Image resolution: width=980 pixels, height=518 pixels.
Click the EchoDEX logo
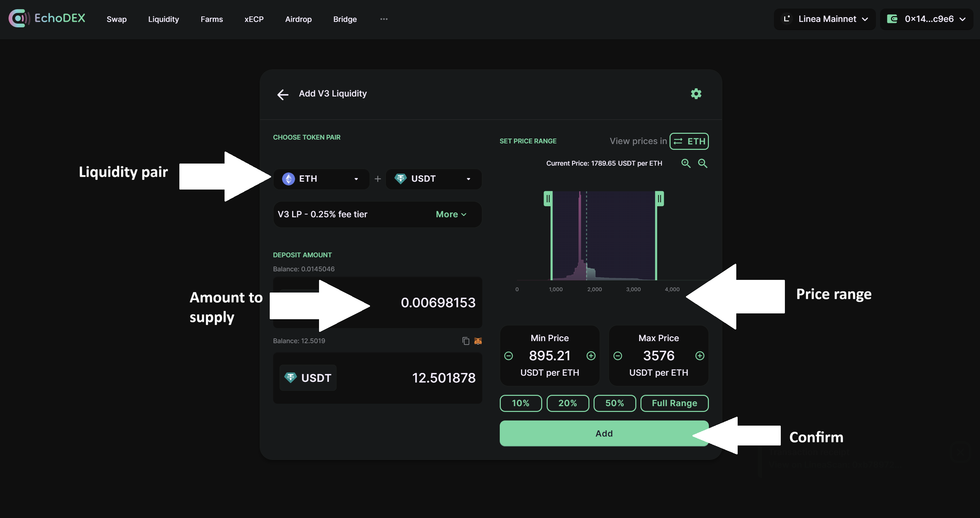47,18
